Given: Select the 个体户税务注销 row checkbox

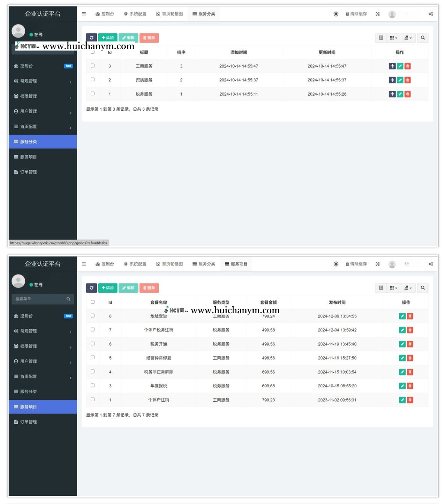Looking at the screenshot, I should click(x=93, y=330).
